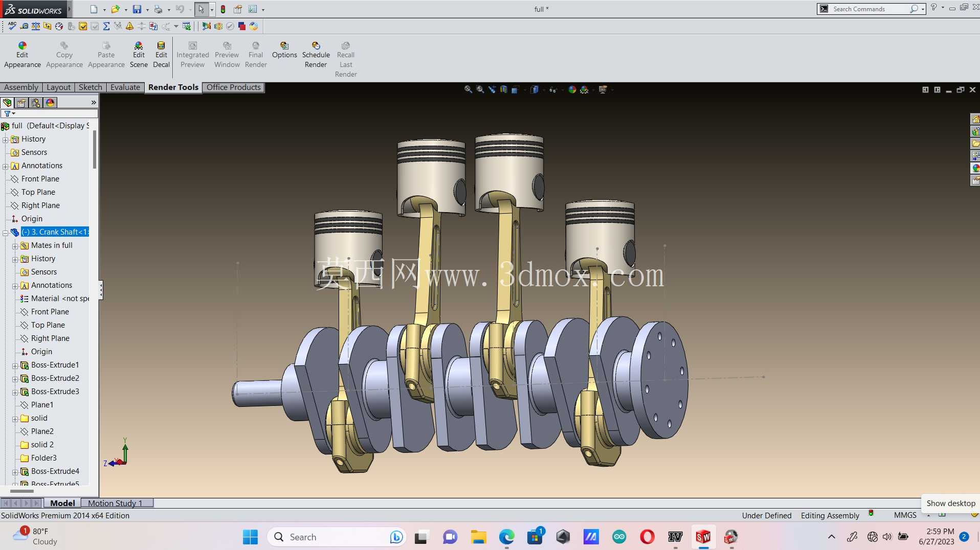Create a new document with the New icon

click(x=94, y=9)
